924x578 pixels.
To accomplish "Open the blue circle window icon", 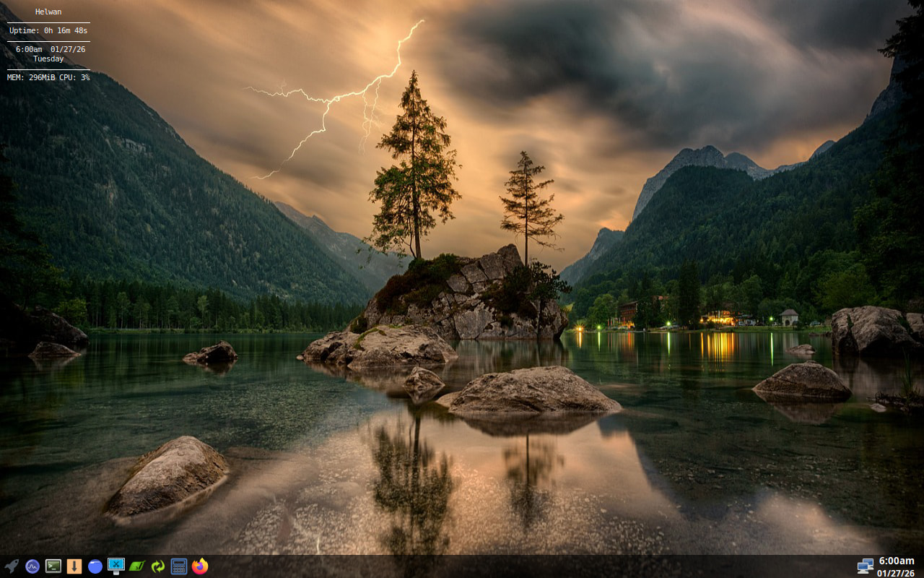I will [95, 566].
